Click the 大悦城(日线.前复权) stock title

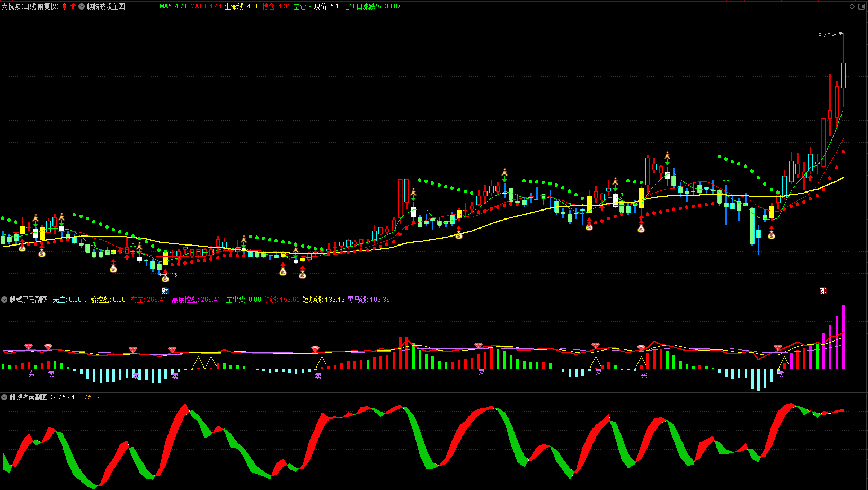click(30, 6)
